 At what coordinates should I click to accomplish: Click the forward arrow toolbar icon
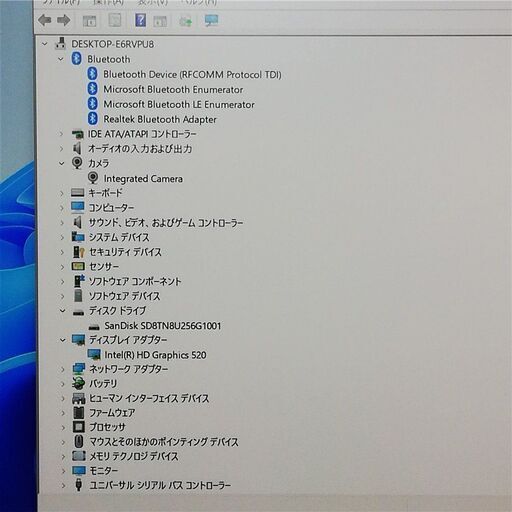(x=63, y=21)
